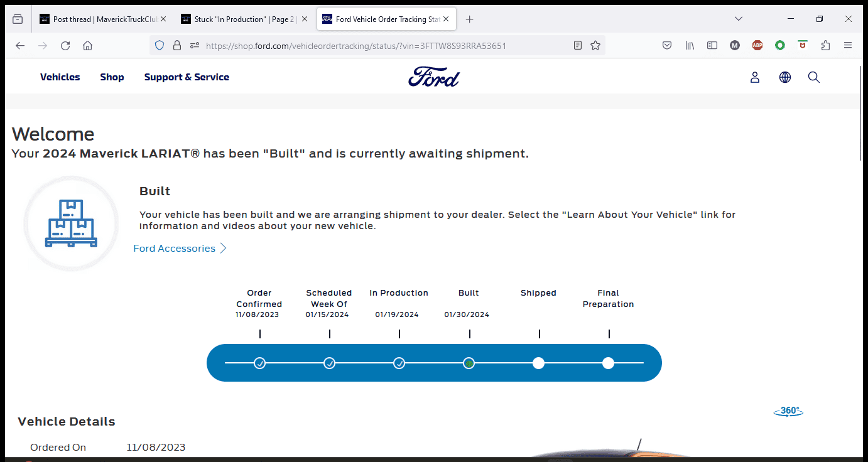Image resolution: width=868 pixels, height=462 pixels.
Task: Click the 01/30/2024 Built date
Action: (467, 314)
